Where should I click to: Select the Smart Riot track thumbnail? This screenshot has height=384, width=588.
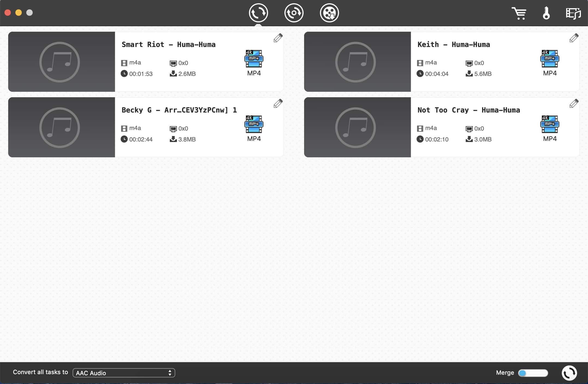click(61, 62)
